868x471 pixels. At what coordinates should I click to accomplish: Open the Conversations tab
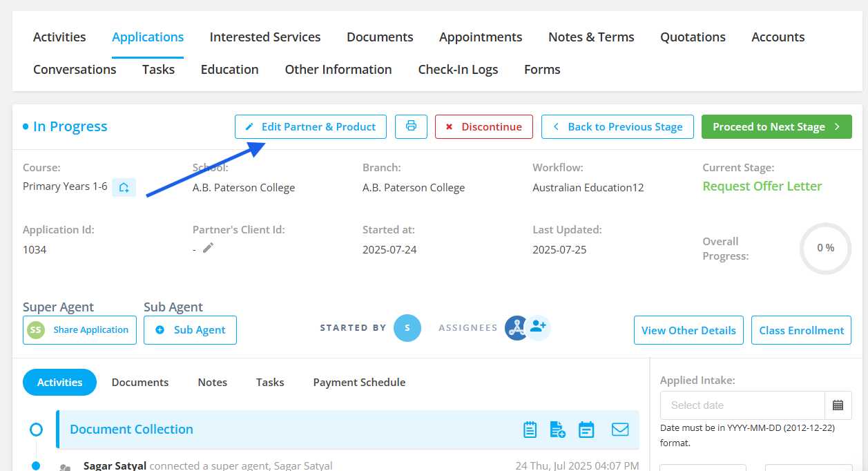(x=75, y=70)
